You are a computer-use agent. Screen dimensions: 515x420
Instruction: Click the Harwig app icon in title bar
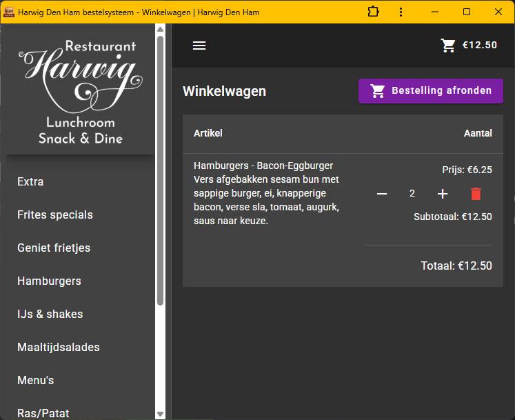9,12
